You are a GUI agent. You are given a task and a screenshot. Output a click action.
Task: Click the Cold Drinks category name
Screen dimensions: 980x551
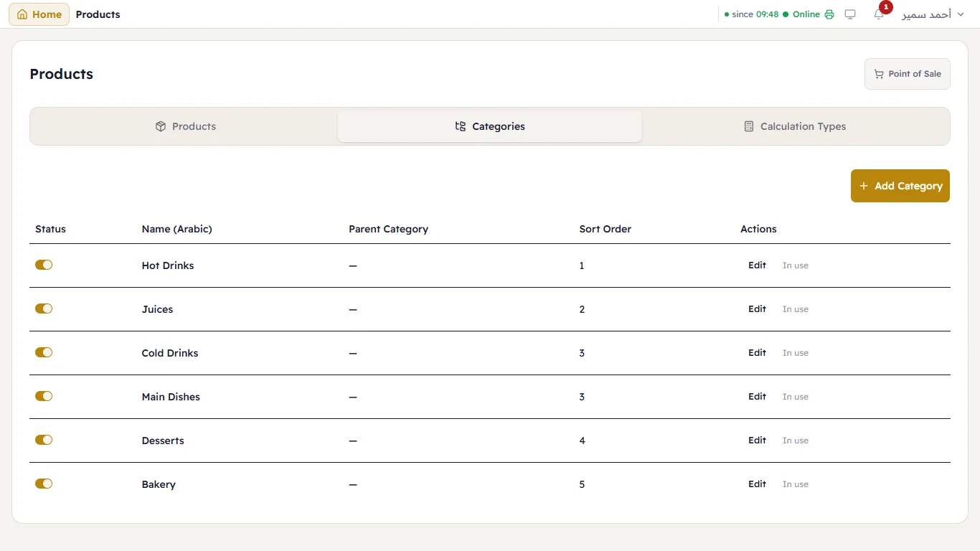[x=170, y=353]
